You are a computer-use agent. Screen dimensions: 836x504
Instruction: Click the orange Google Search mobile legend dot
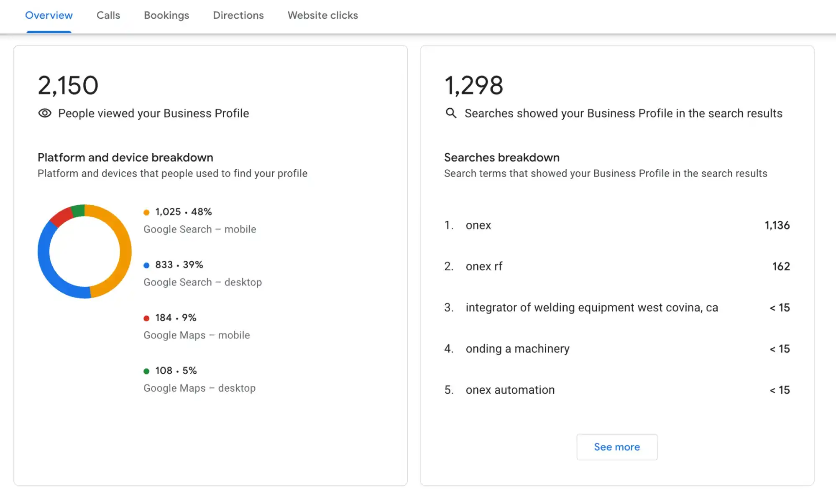coord(146,212)
